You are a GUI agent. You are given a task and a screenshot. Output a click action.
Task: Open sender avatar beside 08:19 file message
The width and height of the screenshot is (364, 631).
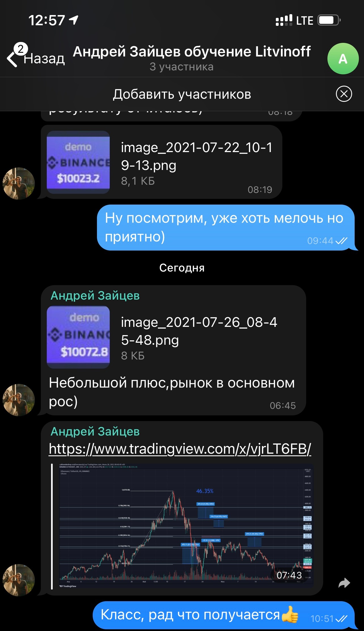click(19, 183)
